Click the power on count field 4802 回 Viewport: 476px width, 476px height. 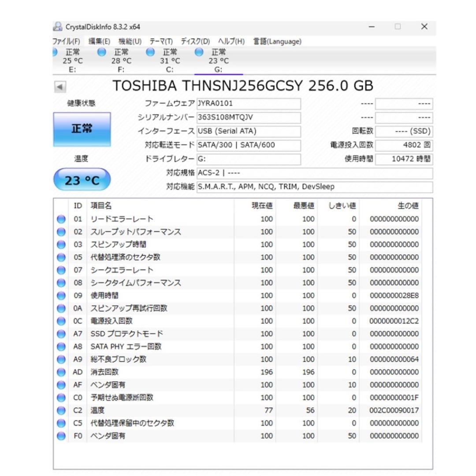(404, 145)
